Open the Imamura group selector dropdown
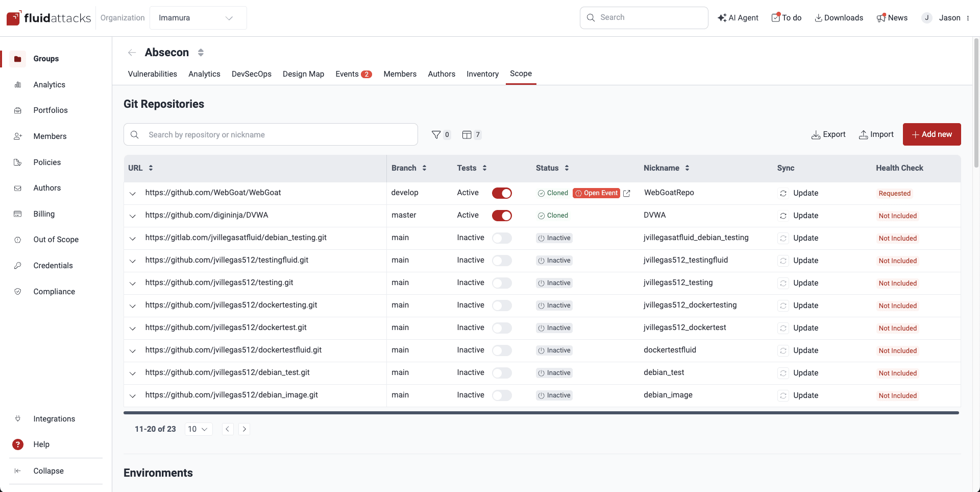This screenshot has height=492, width=980. point(198,17)
